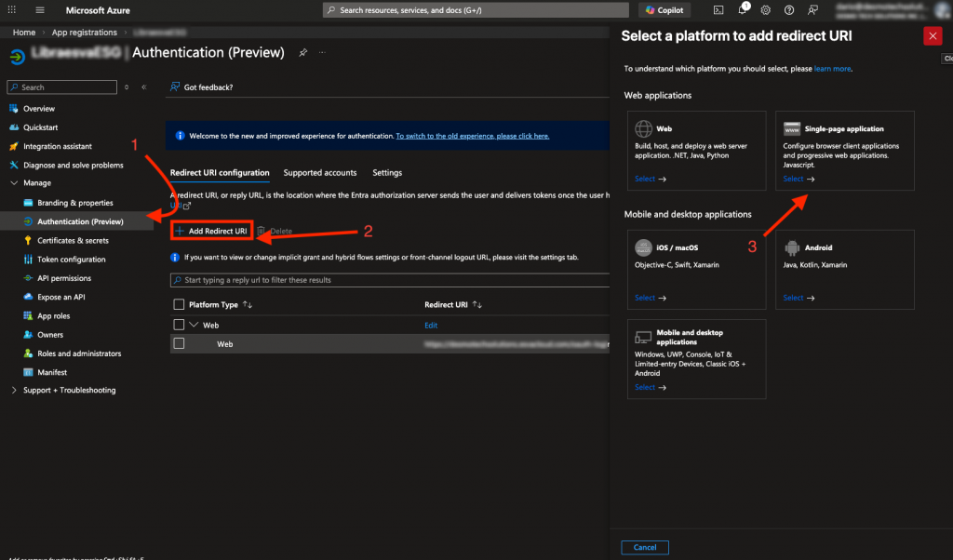This screenshot has height=560, width=953.
Task: Click the iOS / macOS icon
Action: click(644, 247)
